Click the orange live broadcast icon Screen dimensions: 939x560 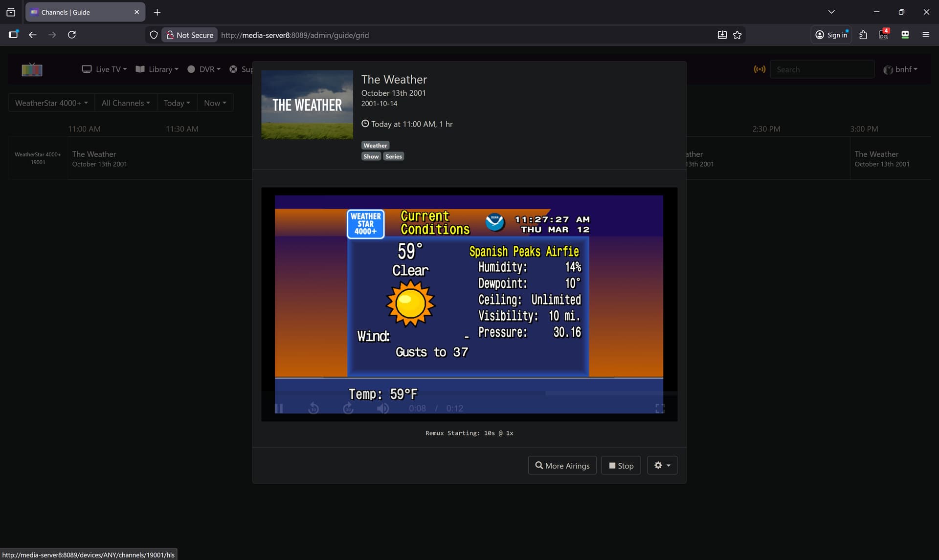[x=759, y=69]
